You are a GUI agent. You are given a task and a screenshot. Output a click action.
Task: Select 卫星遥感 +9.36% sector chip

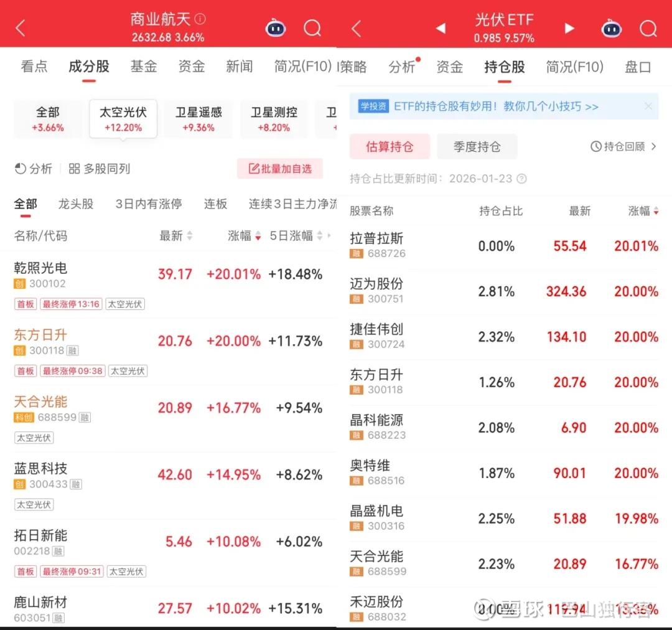point(198,119)
